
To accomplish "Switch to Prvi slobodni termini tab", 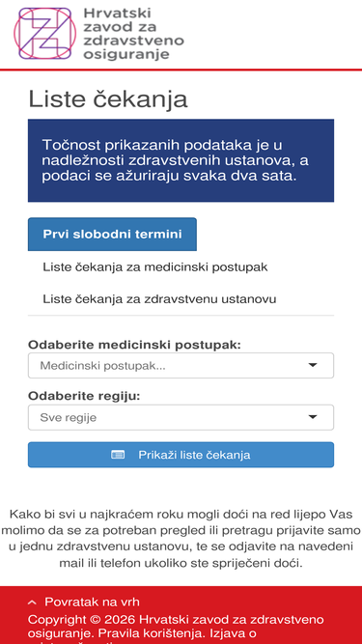I will click(112, 234).
